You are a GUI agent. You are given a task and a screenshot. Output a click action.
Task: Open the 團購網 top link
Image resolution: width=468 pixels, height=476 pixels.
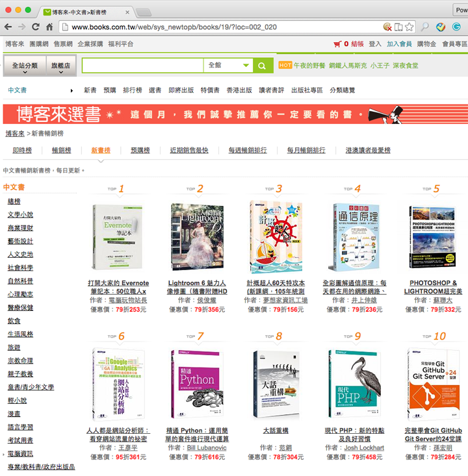[39, 44]
